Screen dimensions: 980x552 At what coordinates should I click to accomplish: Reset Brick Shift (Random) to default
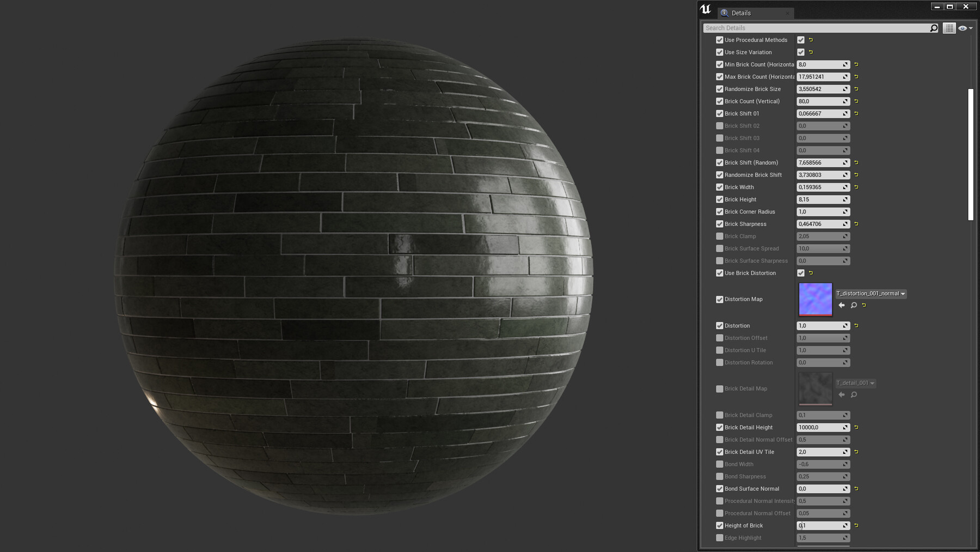click(x=856, y=162)
